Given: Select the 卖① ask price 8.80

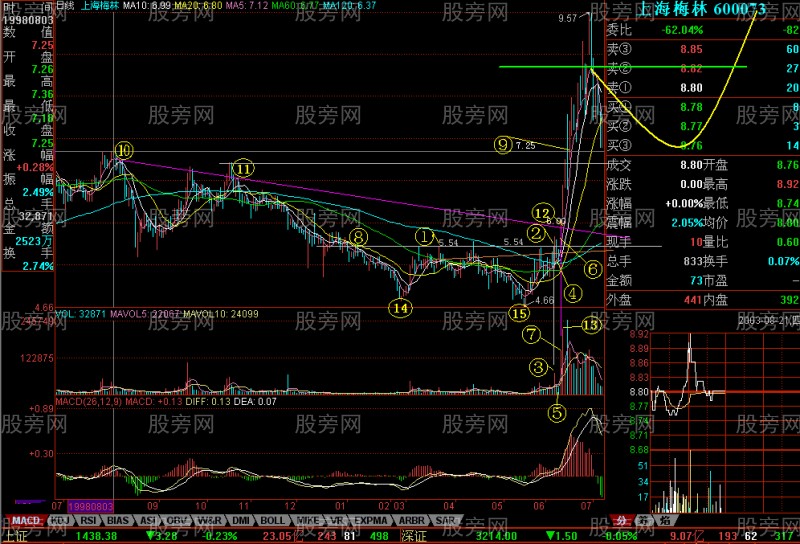Looking at the screenshot, I should tap(691, 88).
